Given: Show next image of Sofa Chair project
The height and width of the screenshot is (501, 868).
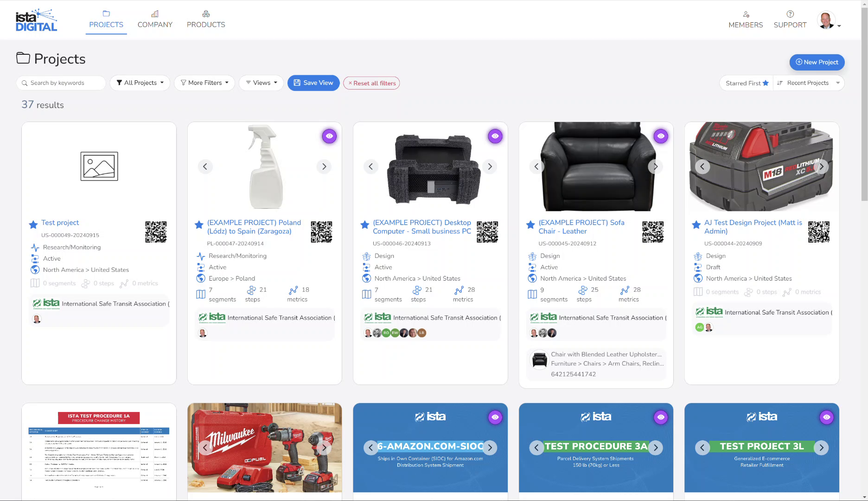Looking at the screenshot, I should [x=656, y=167].
